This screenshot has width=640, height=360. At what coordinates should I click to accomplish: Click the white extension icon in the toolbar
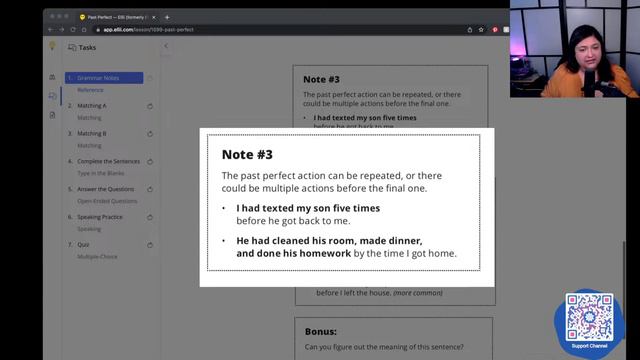tap(506, 29)
